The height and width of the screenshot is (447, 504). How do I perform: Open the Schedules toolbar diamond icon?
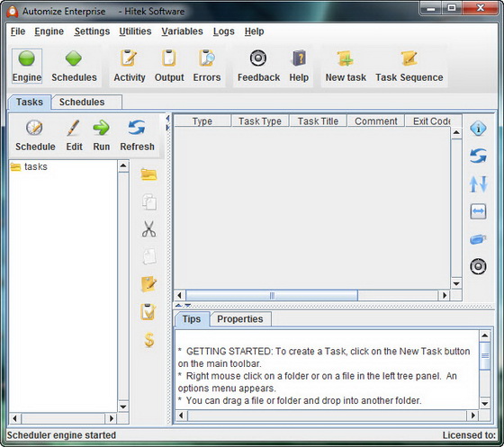point(74,58)
